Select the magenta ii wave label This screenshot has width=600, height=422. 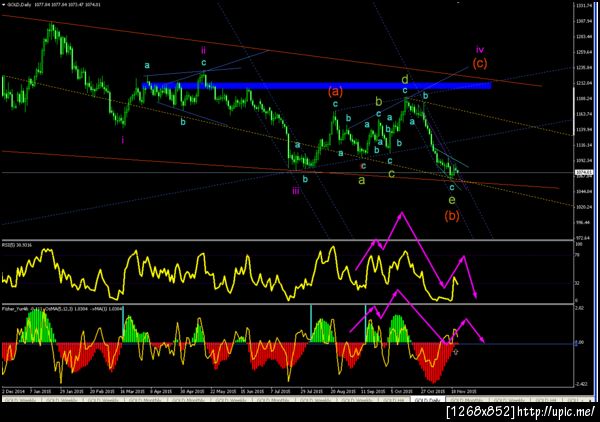click(204, 50)
